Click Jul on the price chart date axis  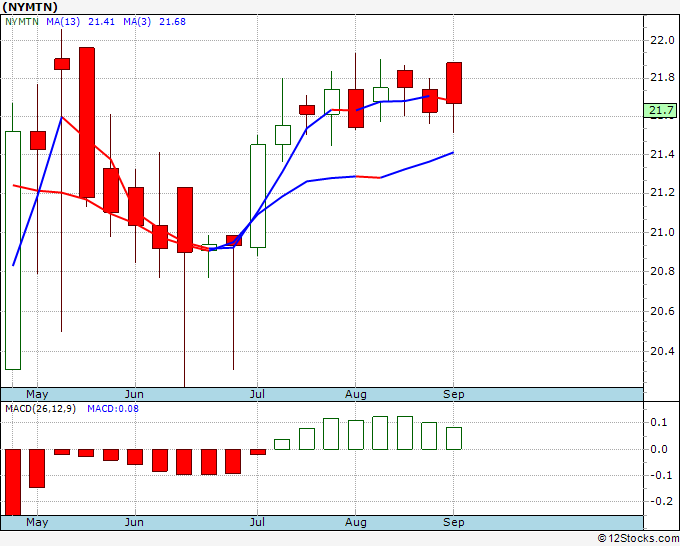tap(258, 394)
